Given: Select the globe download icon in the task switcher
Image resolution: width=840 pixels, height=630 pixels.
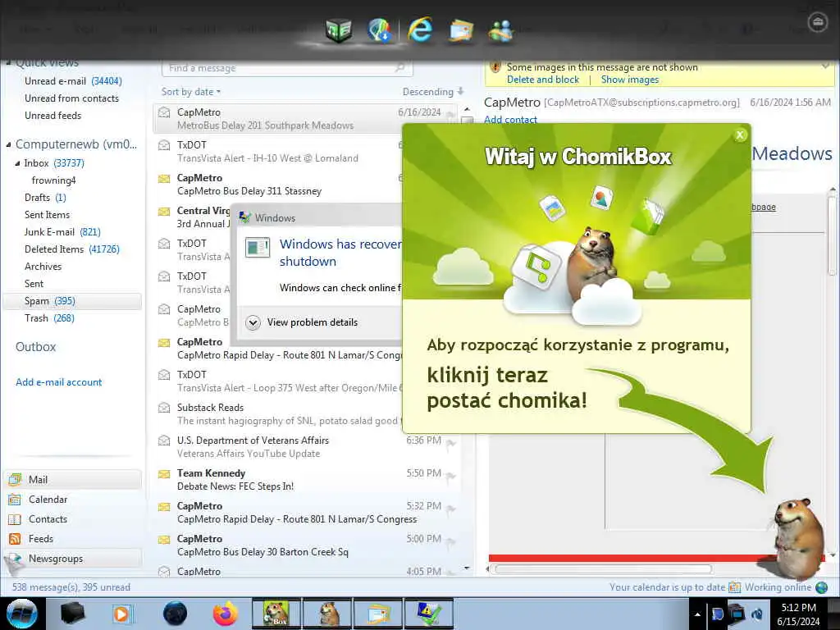Looking at the screenshot, I should 380,30.
